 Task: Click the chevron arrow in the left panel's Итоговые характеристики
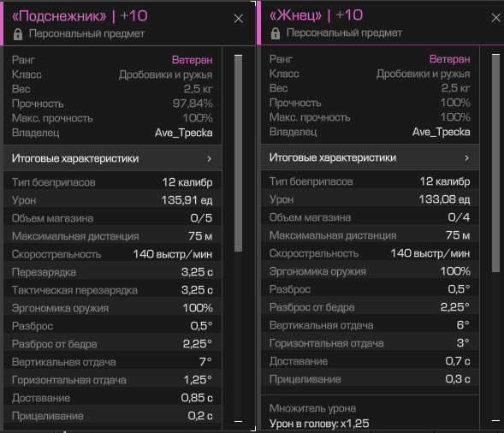210,158
